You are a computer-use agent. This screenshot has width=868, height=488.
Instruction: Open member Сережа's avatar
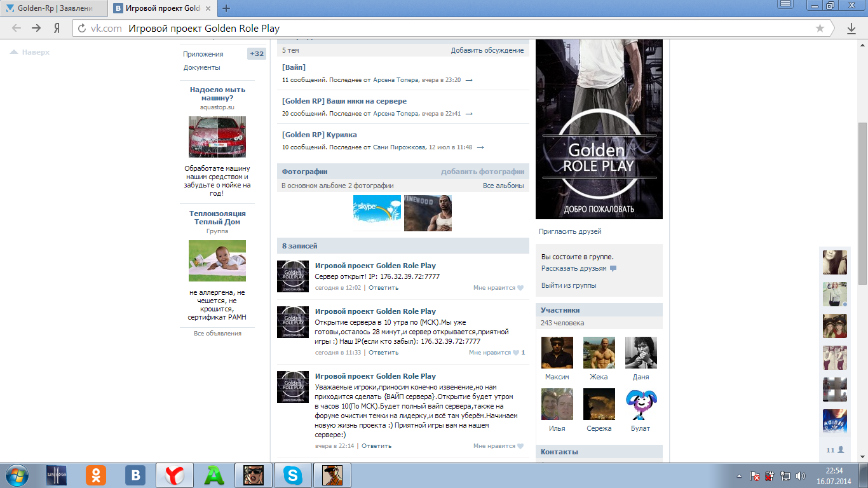[x=599, y=404]
